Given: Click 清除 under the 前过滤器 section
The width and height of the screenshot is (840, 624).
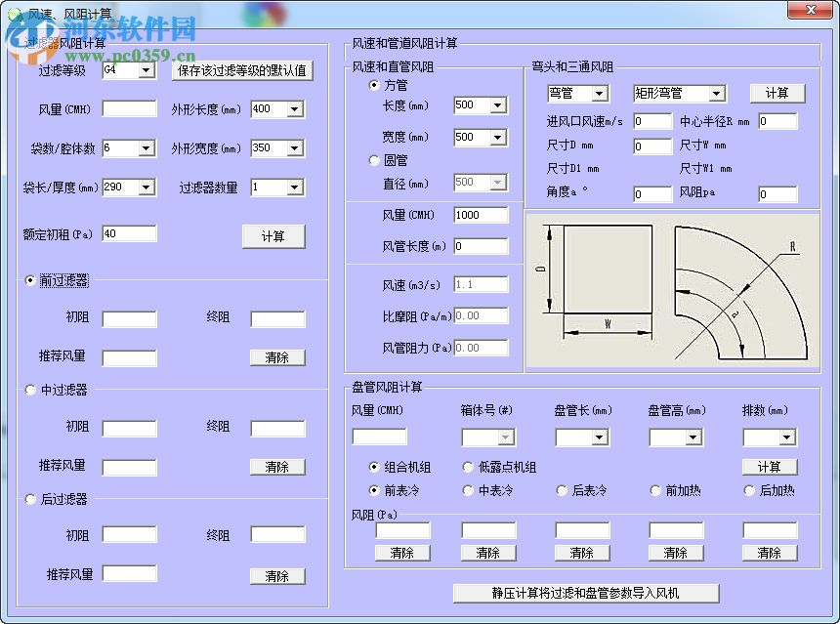Looking at the screenshot, I should click(277, 357).
